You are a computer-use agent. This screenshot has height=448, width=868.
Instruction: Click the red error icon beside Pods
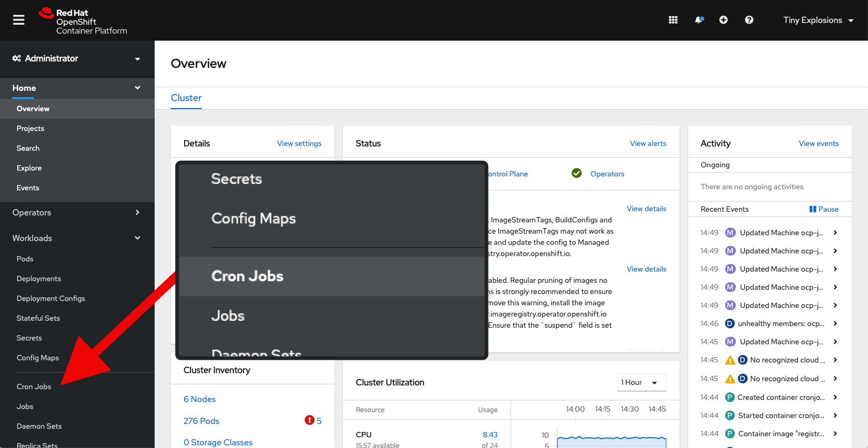(309, 420)
